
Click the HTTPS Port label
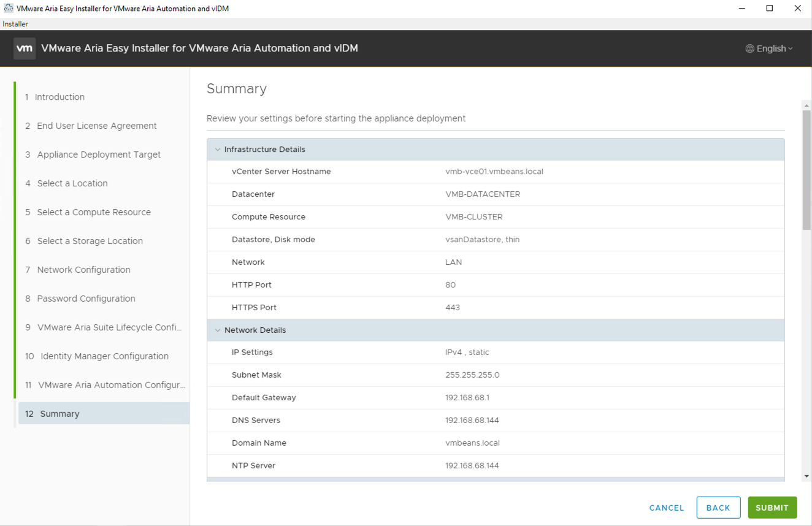(x=254, y=308)
